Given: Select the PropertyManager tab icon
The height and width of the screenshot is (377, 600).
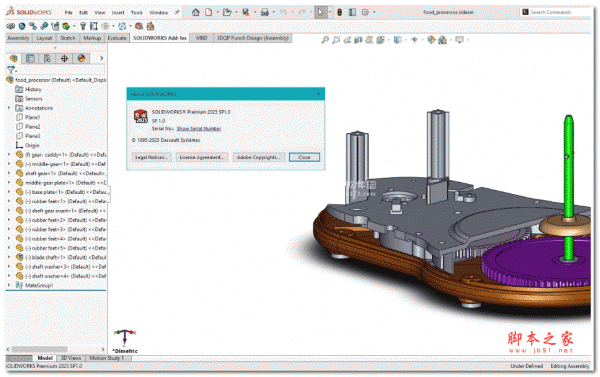Looking at the screenshot, I should point(31,58).
